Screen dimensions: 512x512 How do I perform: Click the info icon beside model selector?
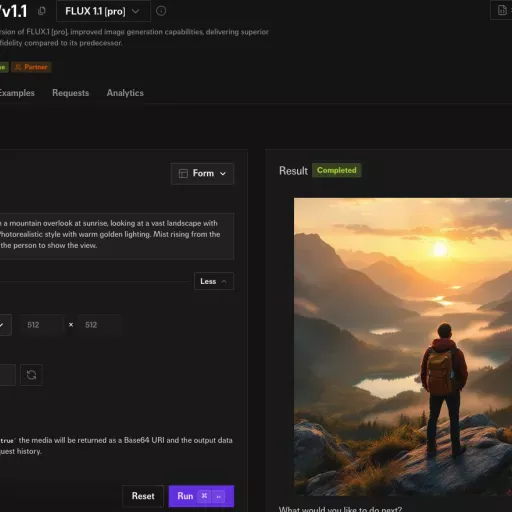tap(161, 11)
